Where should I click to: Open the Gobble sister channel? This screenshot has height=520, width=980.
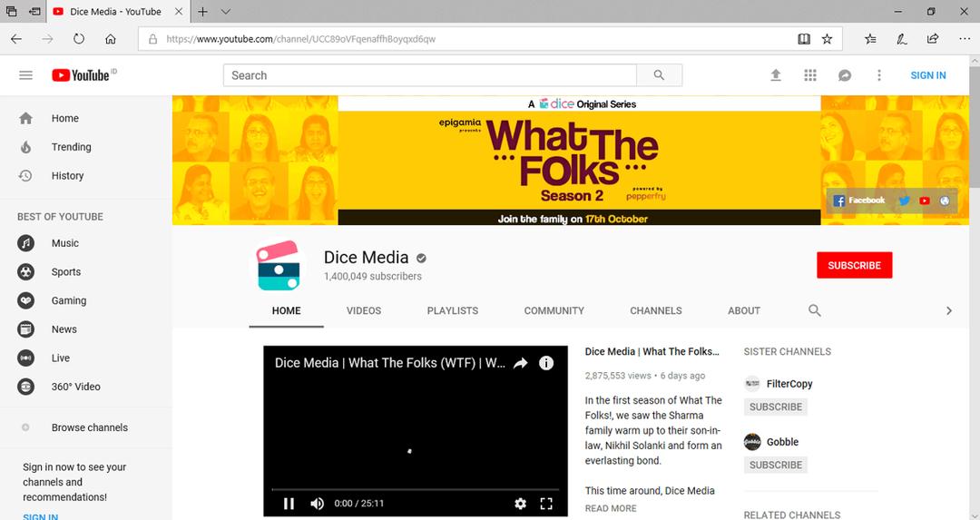click(782, 442)
